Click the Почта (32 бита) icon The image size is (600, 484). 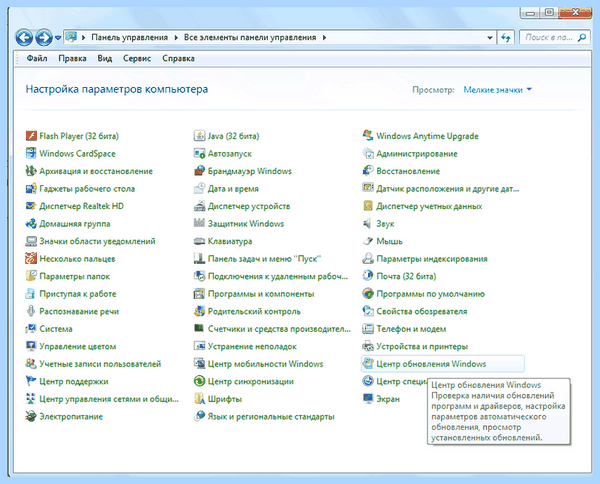point(368,276)
